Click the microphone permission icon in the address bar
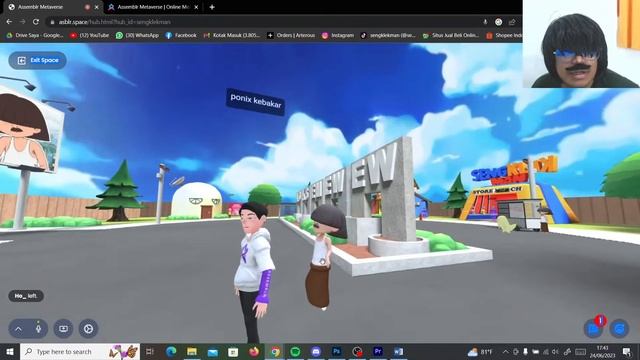This screenshot has height=360, width=640. pos(485,22)
